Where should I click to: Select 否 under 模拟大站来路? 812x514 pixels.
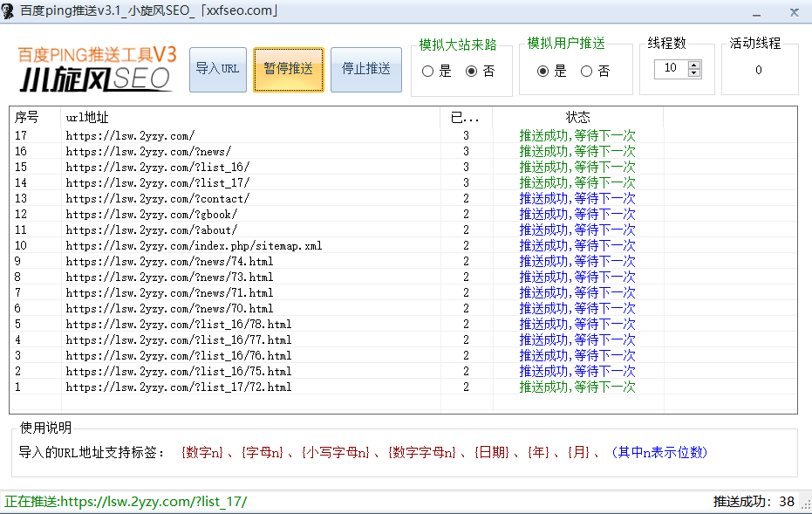472,72
